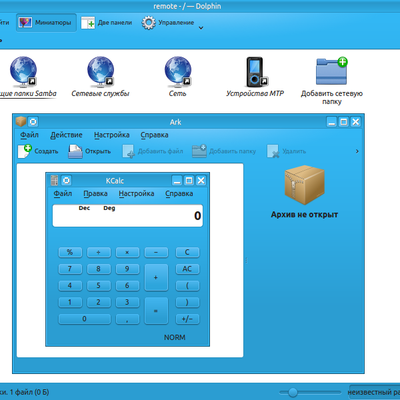Click minus key in KCalc
Viewport: 400px width, 400px height.
pyautogui.click(x=156, y=252)
